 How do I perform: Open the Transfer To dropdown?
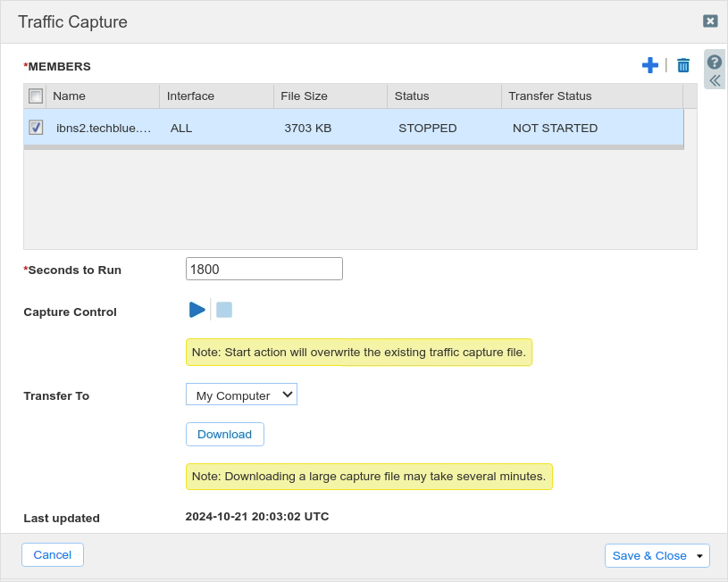pyautogui.click(x=241, y=395)
